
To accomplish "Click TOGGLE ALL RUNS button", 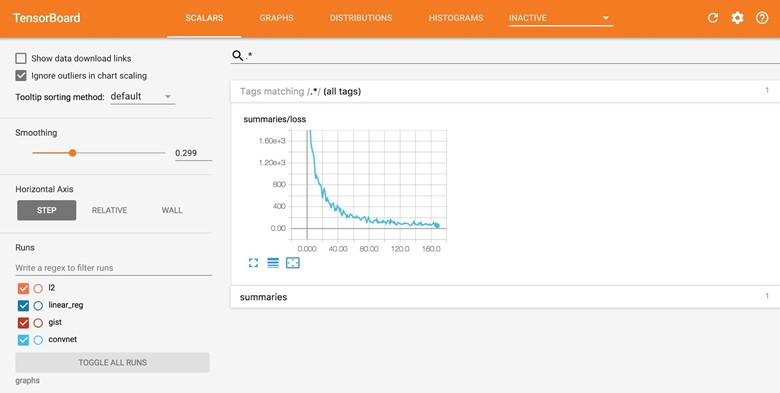I will (112, 362).
